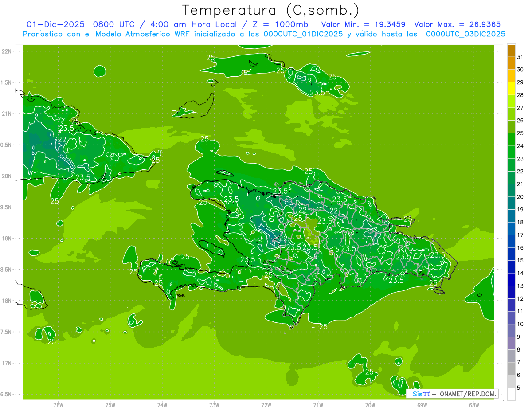Click the "69W" longitude axis label
This screenshot has height=411, width=532.
[x=422, y=405]
